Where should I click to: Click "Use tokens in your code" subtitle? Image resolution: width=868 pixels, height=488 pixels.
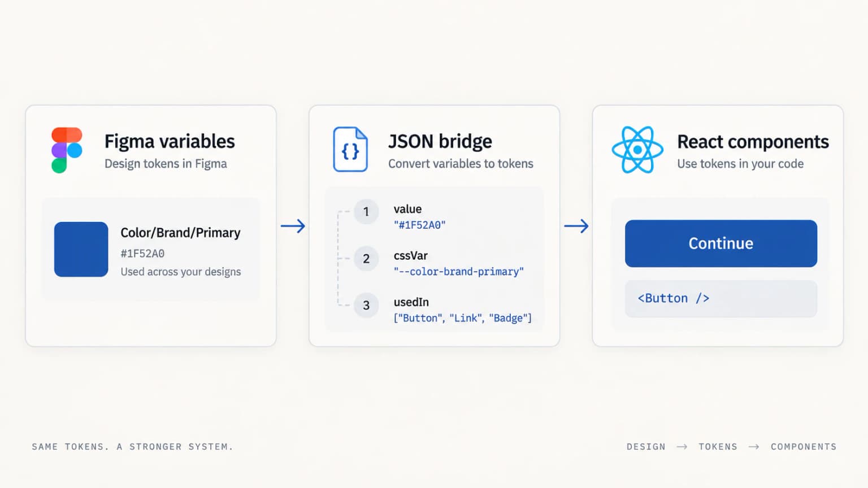coord(740,164)
